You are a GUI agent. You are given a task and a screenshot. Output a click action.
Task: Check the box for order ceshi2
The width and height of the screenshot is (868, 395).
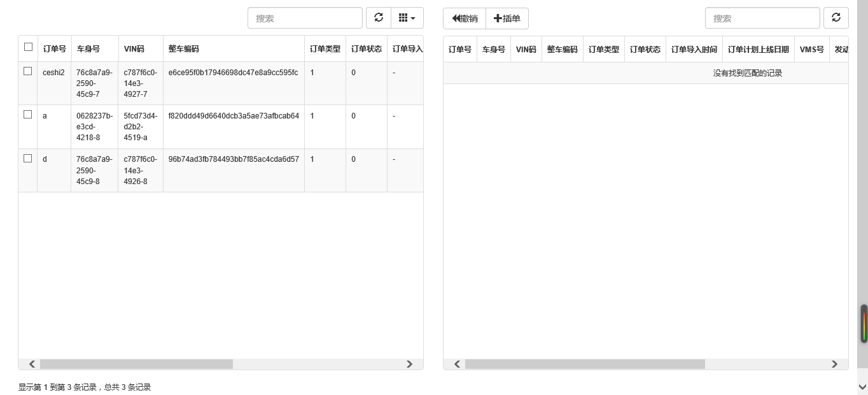point(28,71)
